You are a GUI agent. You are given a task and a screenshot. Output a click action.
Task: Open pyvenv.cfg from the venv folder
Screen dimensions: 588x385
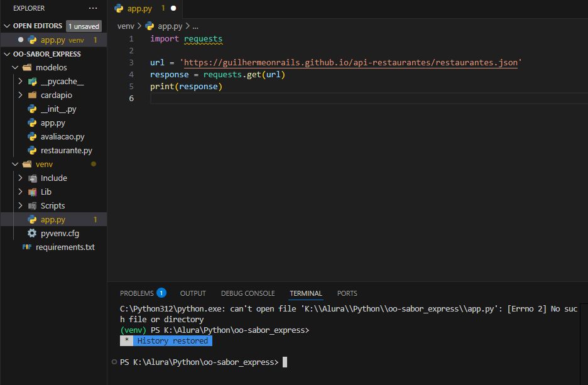(x=60, y=233)
